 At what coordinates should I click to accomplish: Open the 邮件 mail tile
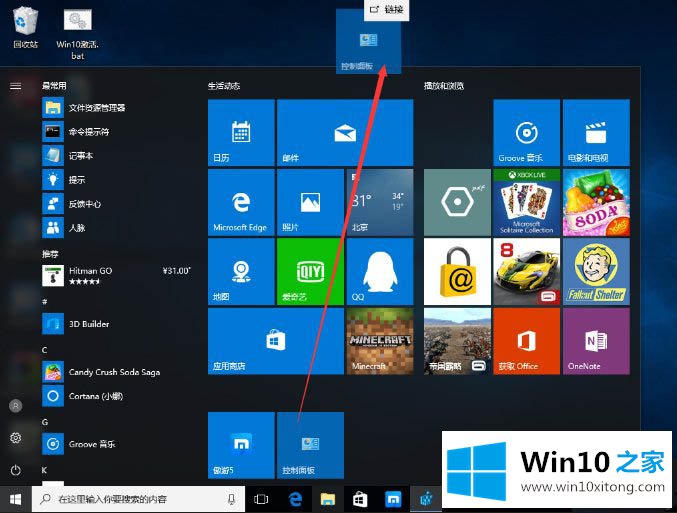coord(345,133)
